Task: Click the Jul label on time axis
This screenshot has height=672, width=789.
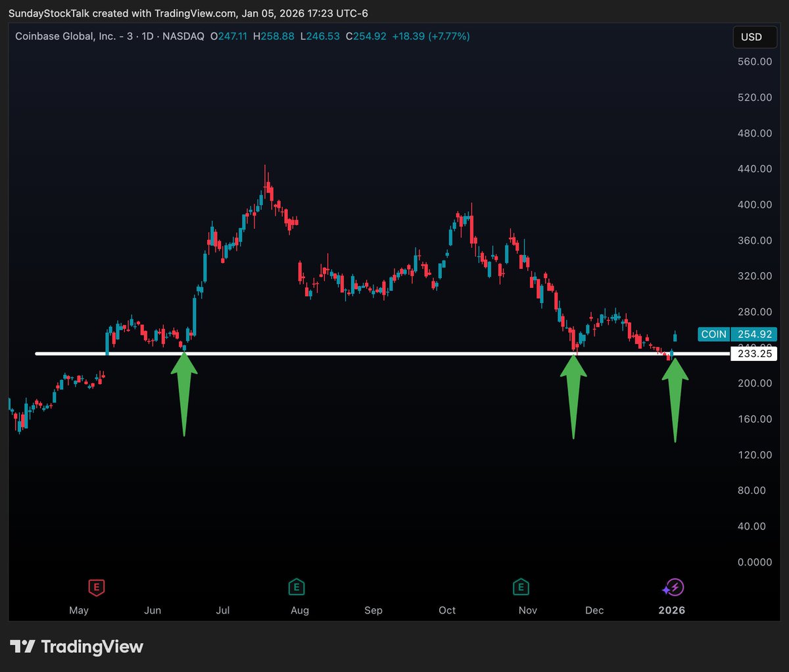Action: click(x=223, y=610)
